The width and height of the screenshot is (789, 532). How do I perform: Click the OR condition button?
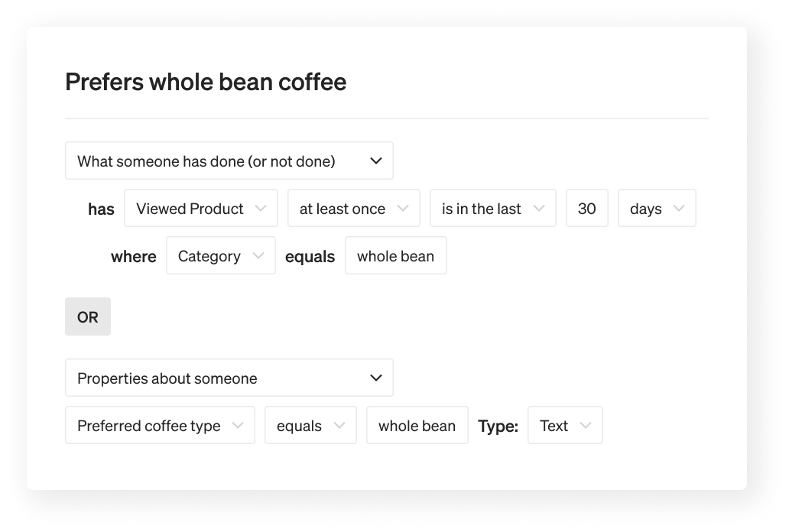88,316
